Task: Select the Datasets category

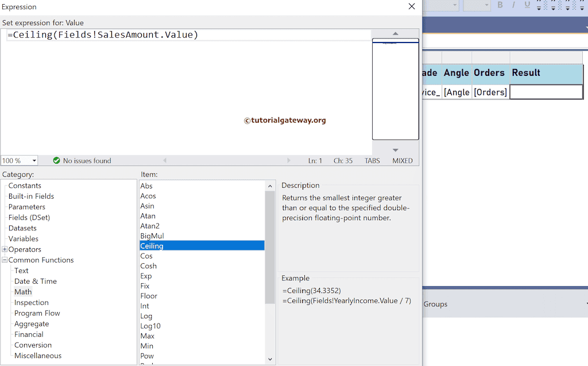Action: click(22, 228)
